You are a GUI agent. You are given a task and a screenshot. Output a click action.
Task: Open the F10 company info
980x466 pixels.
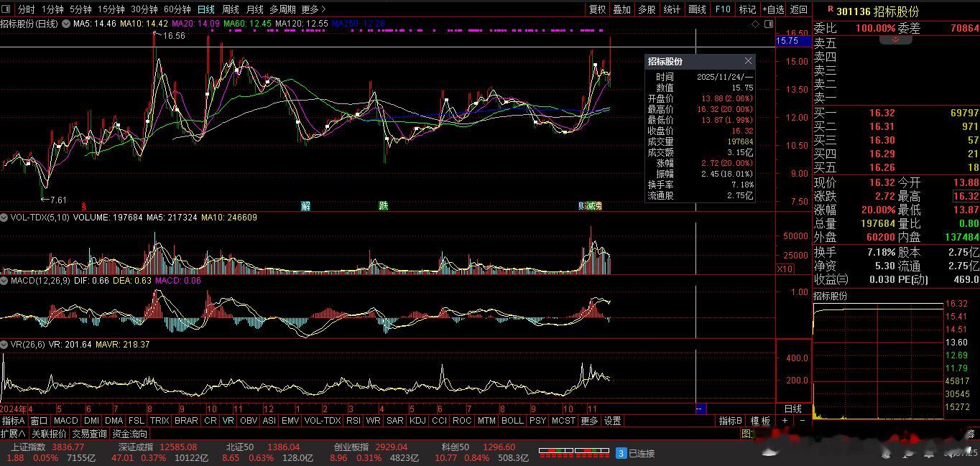click(x=722, y=9)
